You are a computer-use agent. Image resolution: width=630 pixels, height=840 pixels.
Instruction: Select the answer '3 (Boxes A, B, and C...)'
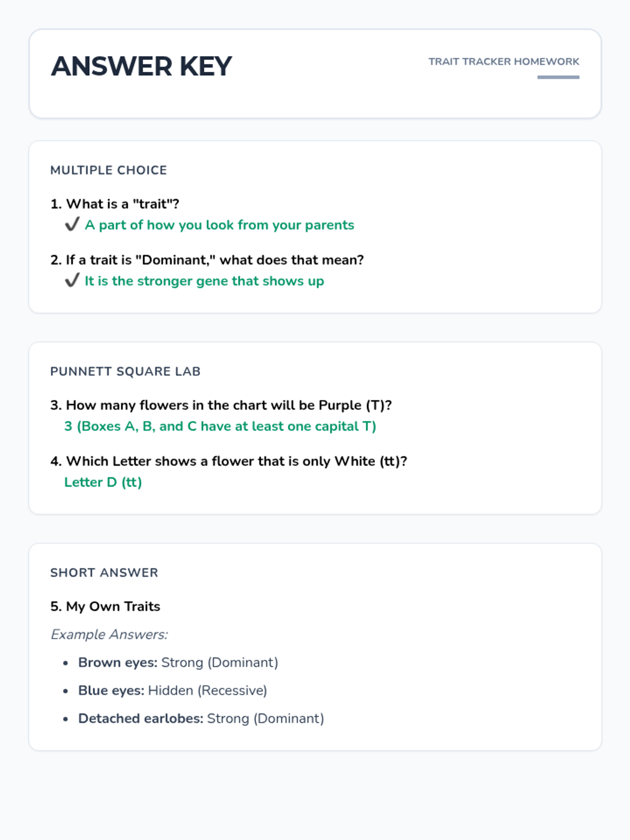coord(220,426)
